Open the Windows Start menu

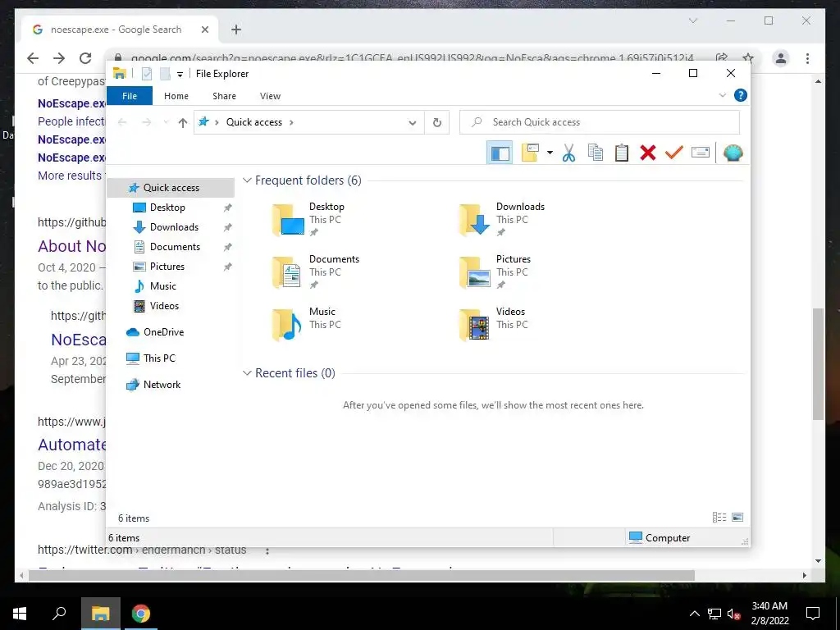coord(20,614)
